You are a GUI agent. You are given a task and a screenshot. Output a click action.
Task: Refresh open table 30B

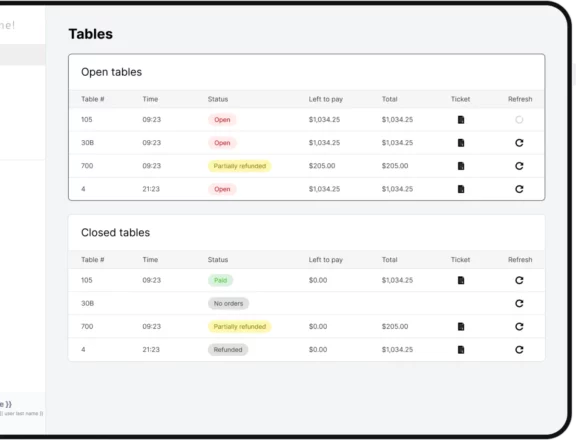(519, 143)
